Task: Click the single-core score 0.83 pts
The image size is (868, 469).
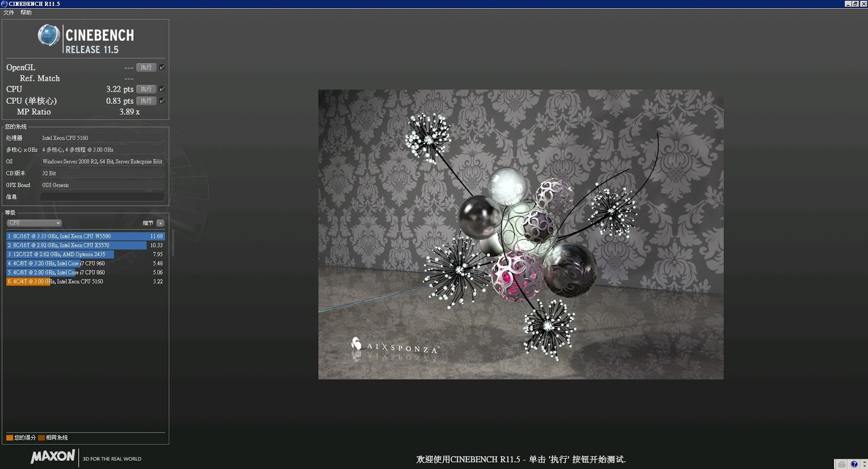Action: point(119,101)
